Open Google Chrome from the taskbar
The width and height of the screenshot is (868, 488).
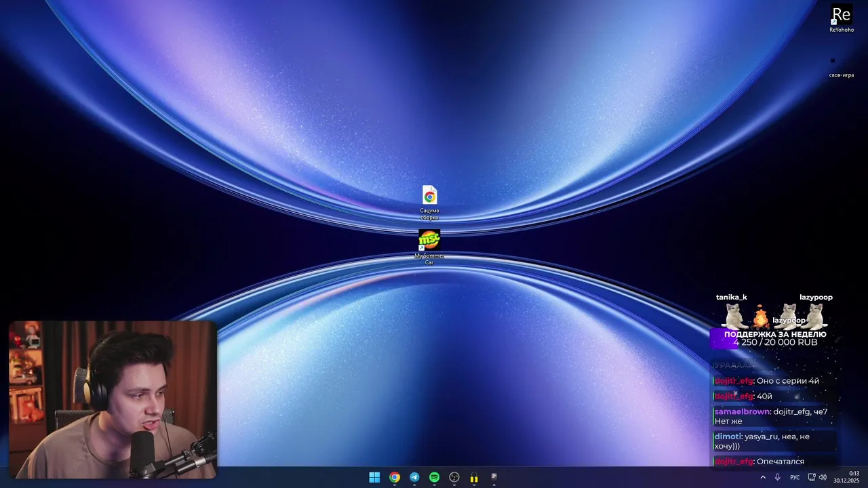click(395, 477)
